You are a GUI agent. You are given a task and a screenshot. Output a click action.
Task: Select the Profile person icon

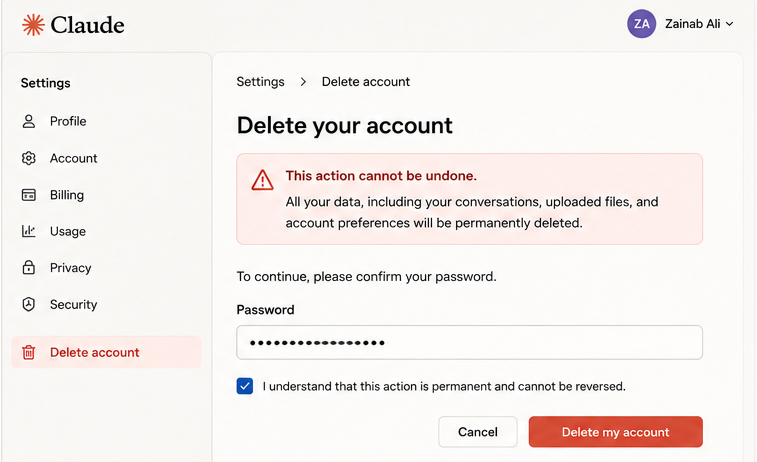pos(29,121)
